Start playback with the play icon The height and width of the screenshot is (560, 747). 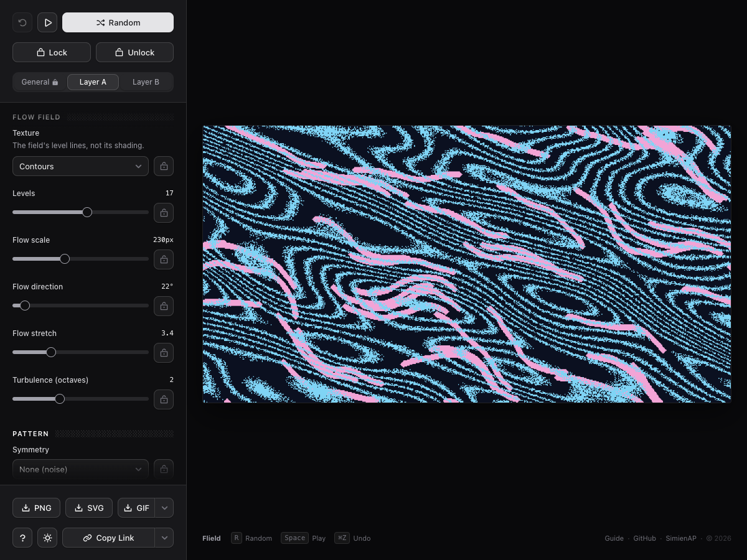(47, 22)
